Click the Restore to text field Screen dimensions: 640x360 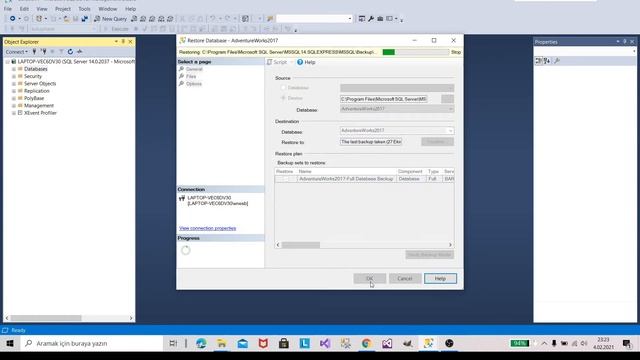click(x=371, y=142)
